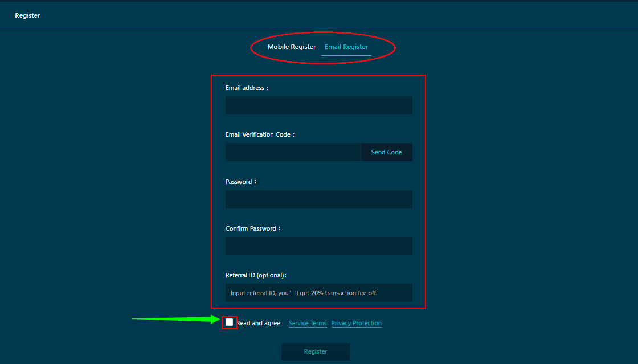Open the Privacy Protection link
Viewport: 638px width, 364px height.
(357, 323)
